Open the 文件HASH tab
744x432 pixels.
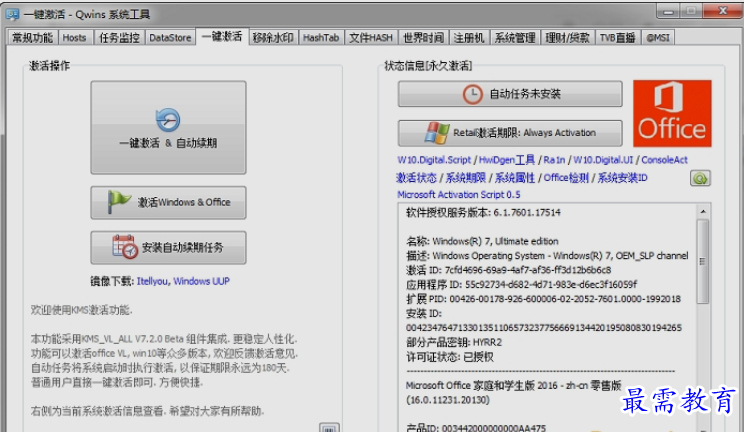coord(371,38)
